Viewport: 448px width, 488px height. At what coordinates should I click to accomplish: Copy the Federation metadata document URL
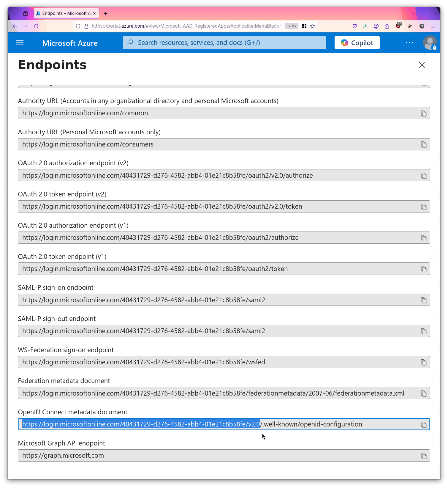(x=423, y=393)
